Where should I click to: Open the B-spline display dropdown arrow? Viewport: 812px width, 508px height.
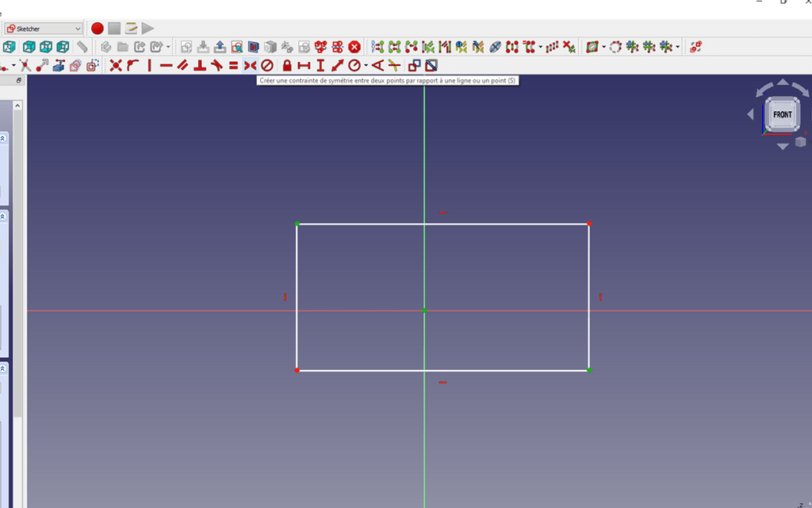coord(603,47)
